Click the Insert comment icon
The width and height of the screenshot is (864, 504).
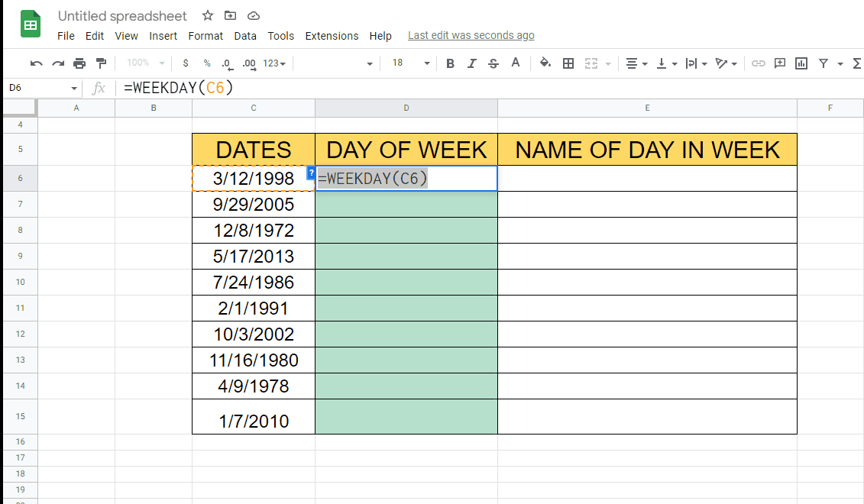pos(780,63)
